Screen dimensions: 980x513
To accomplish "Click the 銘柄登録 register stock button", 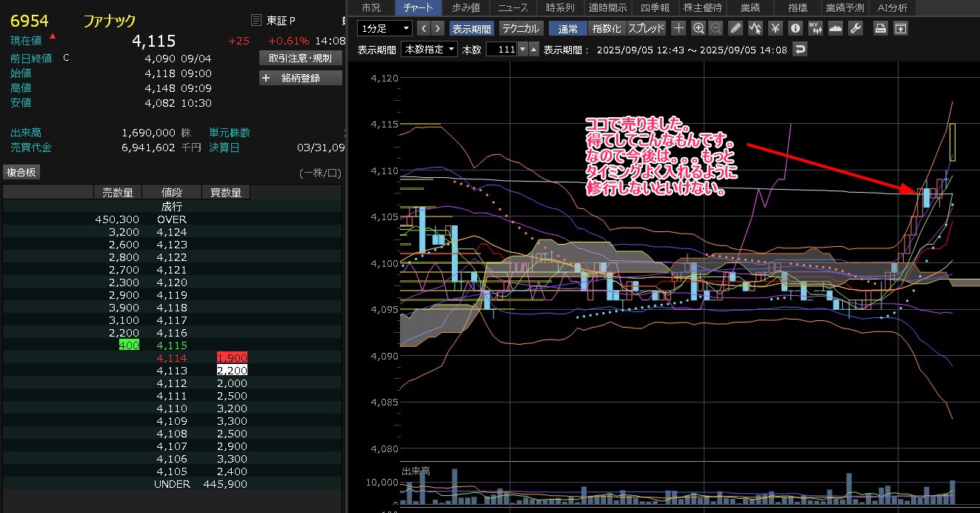I will tap(301, 78).
